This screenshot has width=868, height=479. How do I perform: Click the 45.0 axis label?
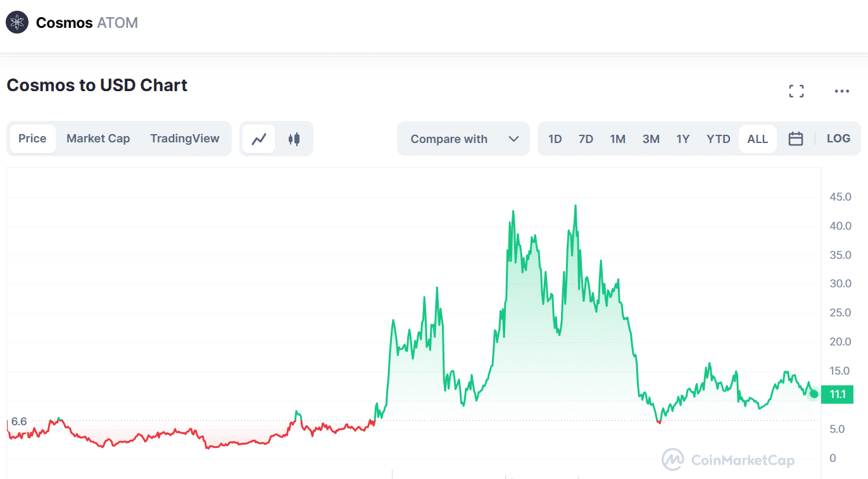840,197
